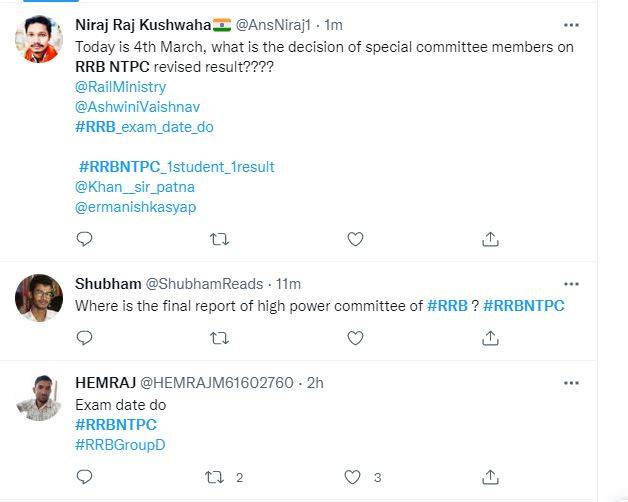
Task: Open Shubham's profile picture
Action: (x=36, y=296)
